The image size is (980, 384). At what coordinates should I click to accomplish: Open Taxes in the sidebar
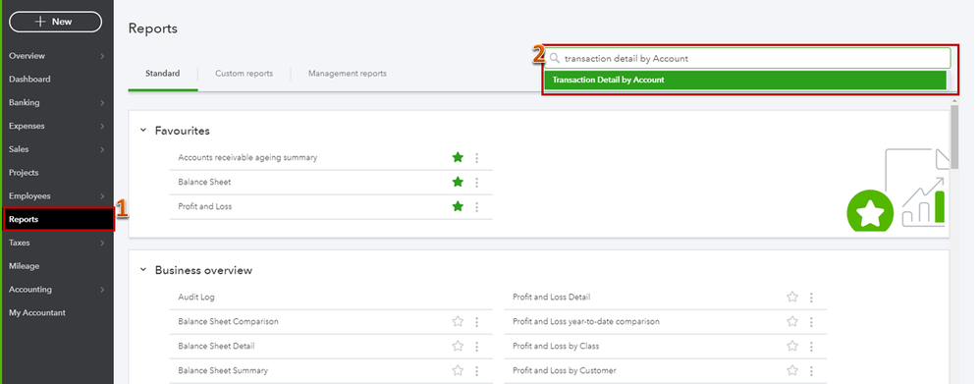tap(20, 243)
